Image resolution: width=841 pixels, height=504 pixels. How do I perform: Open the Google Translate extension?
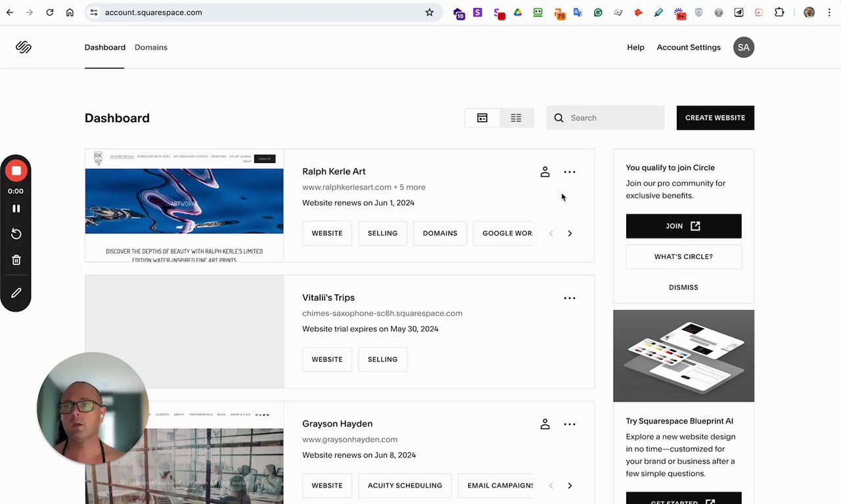pos(578,12)
